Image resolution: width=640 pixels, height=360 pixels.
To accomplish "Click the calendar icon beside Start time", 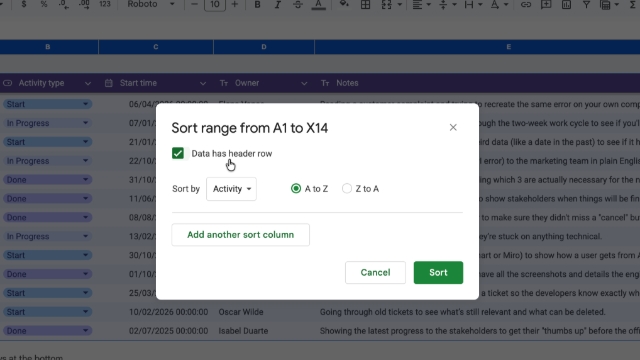I will [x=109, y=83].
